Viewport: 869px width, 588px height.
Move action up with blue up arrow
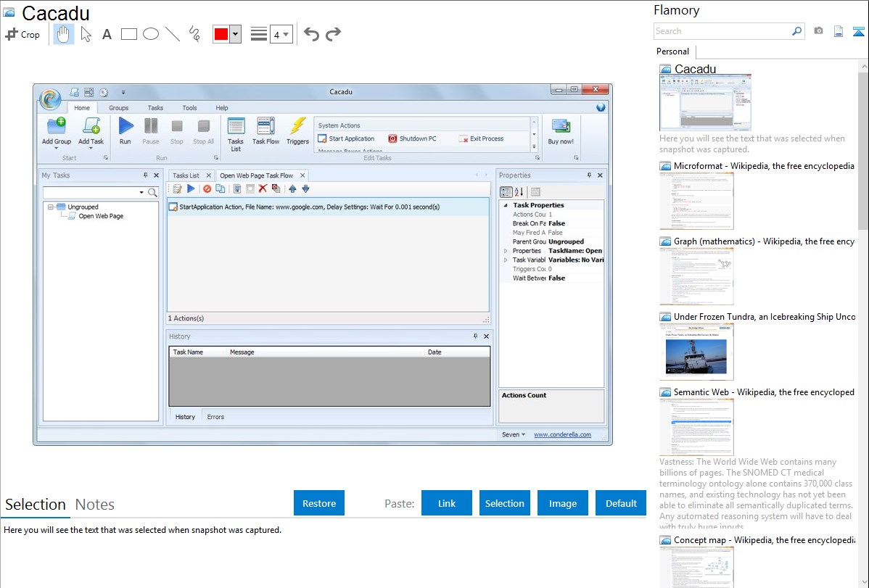coord(292,189)
